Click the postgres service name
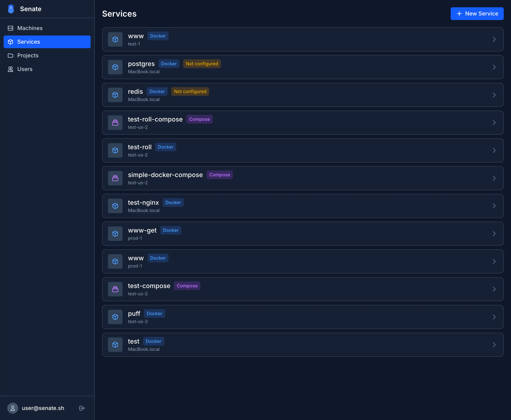The width and height of the screenshot is (511, 420). point(141,64)
